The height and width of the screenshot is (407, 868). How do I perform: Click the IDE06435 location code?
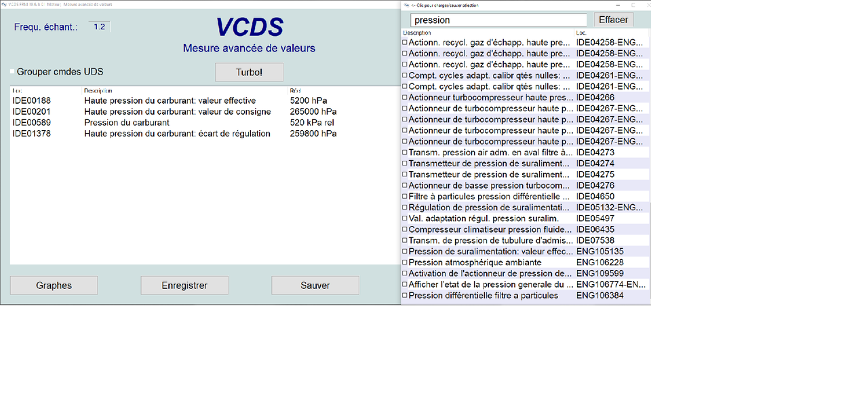[x=595, y=229]
